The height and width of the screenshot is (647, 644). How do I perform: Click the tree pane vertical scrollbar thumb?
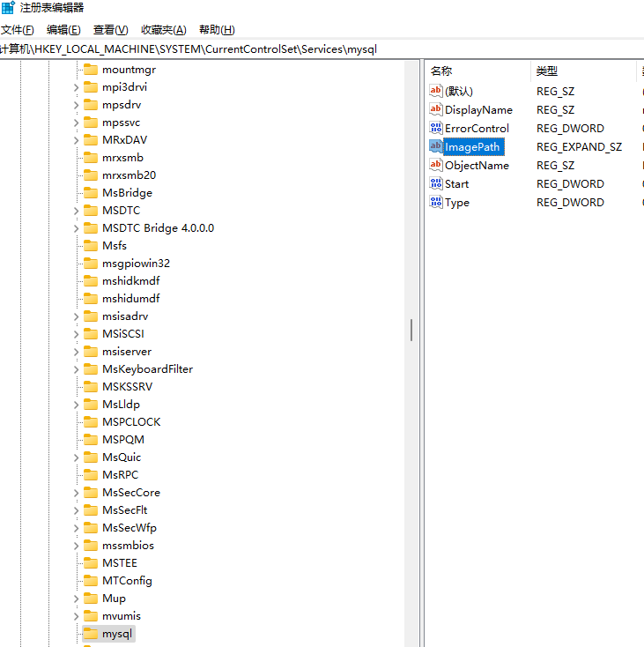[x=411, y=330]
